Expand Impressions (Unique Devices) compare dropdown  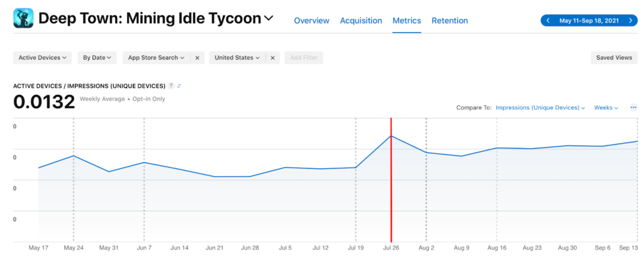click(x=540, y=108)
